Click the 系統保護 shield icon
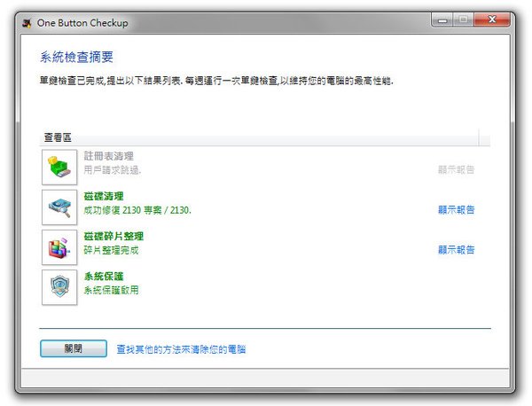Image resolution: width=532 pixels, height=406 pixels. (x=59, y=287)
